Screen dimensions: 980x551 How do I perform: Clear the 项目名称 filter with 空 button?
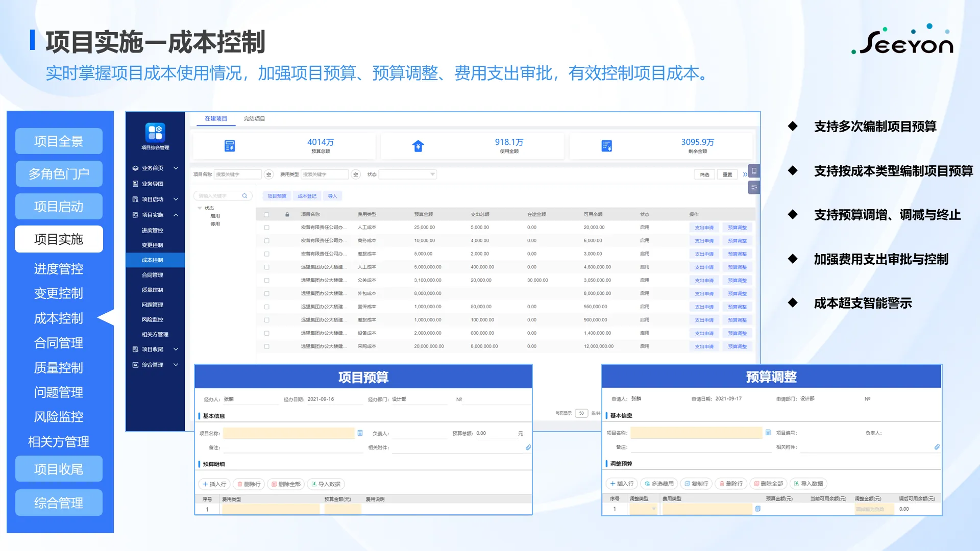click(269, 174)
